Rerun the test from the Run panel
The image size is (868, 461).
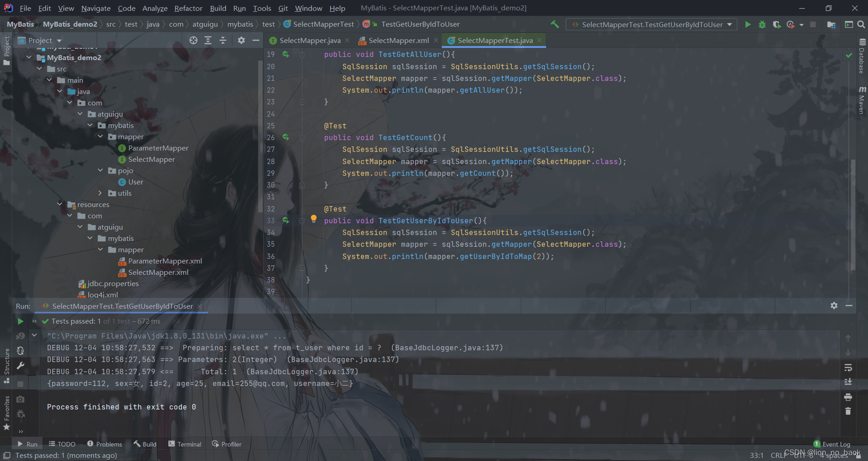20,321
